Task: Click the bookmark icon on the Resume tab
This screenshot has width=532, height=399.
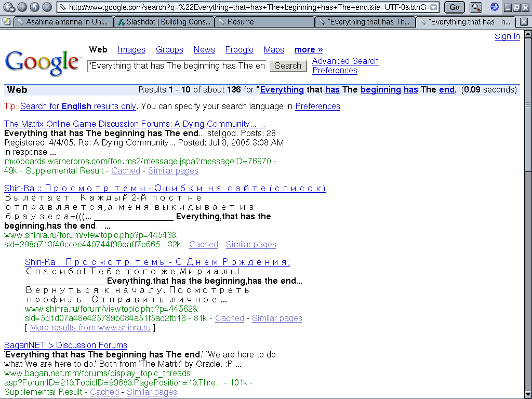Action: pyautogui.click(x=222, y=22)
